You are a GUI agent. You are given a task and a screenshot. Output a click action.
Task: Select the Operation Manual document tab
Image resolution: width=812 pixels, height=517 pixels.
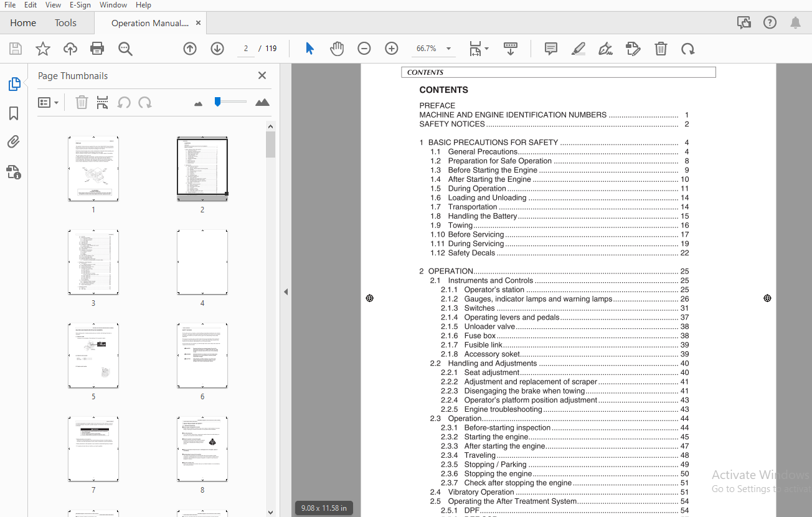(149, 23)
